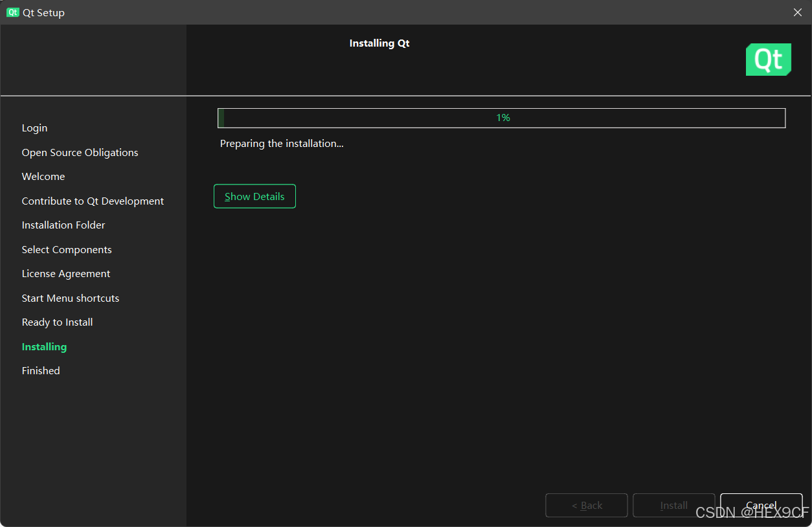The image size is (812, 527).
Task: Click the Qt logo in the header
Action: tap(769, 60)
